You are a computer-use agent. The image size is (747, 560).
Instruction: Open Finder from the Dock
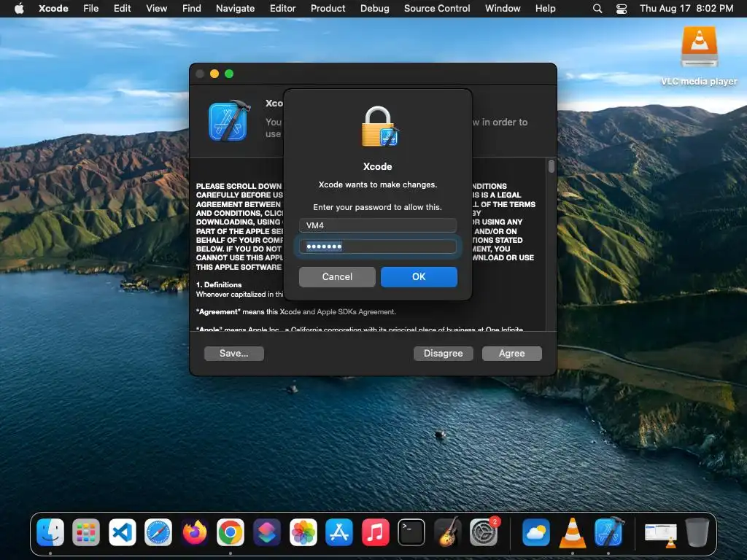point(50,532)
